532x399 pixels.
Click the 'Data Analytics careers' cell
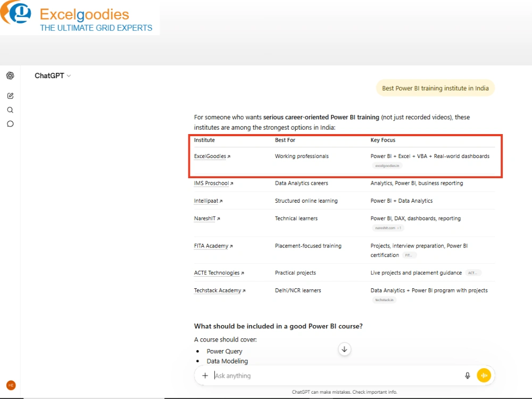tap(301, 183)
